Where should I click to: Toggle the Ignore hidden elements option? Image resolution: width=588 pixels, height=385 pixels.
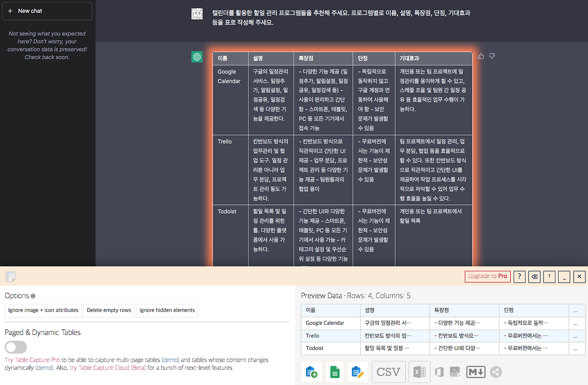click(167, 311)
